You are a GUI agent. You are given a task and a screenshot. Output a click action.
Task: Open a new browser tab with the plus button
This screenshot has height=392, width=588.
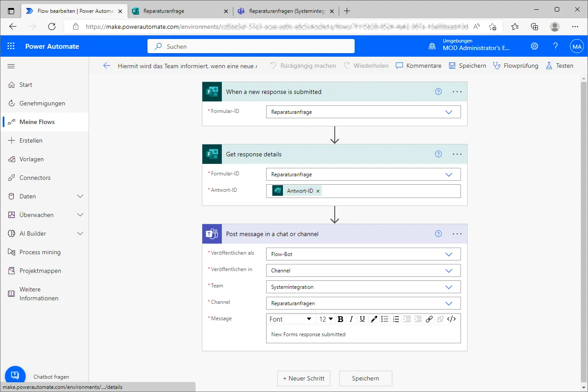tap(347, 11)
